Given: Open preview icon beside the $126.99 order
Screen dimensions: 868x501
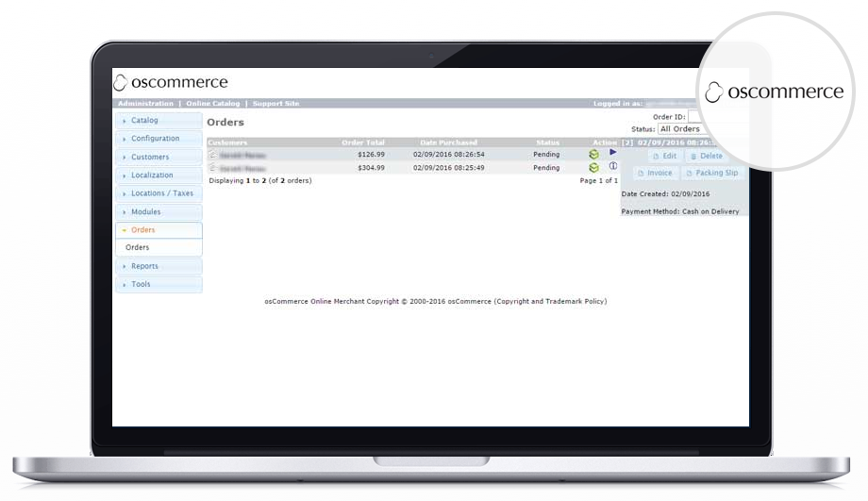Looking at the screenshot, I should pyautogui.click(x=212, y=154).
